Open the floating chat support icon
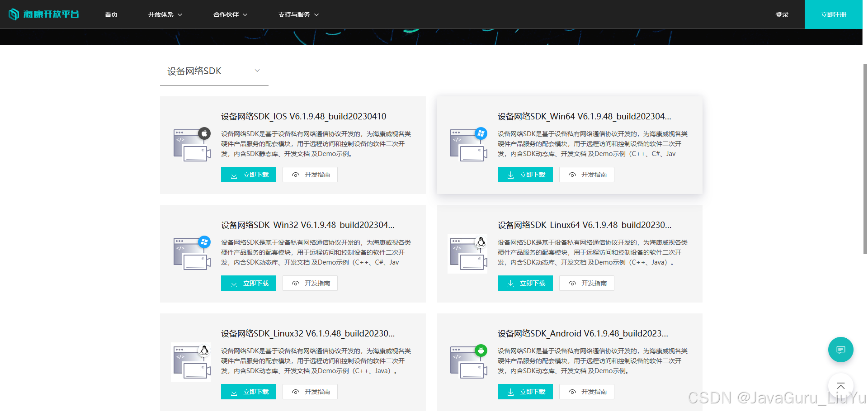Viewport: 868px width, 412px height. point(841,350)
